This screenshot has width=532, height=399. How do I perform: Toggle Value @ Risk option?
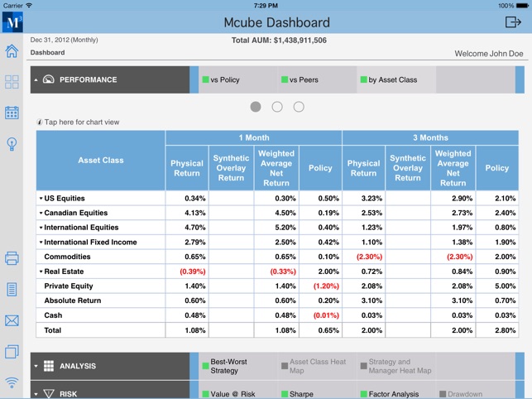[x=228, y=394]
